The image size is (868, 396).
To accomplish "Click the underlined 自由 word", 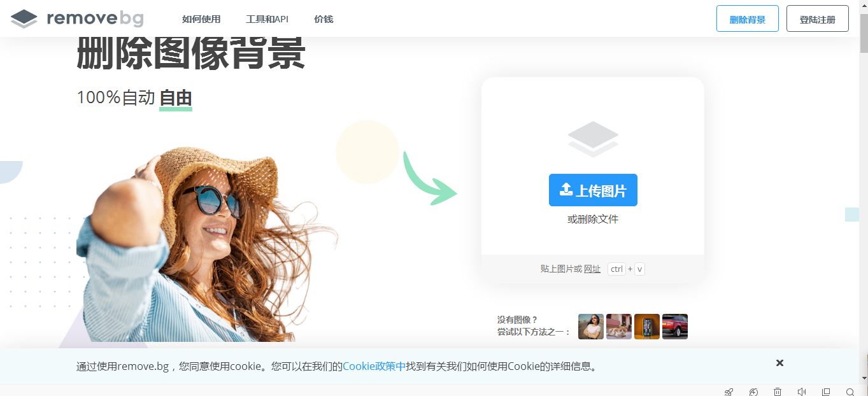I will (176, 98).
